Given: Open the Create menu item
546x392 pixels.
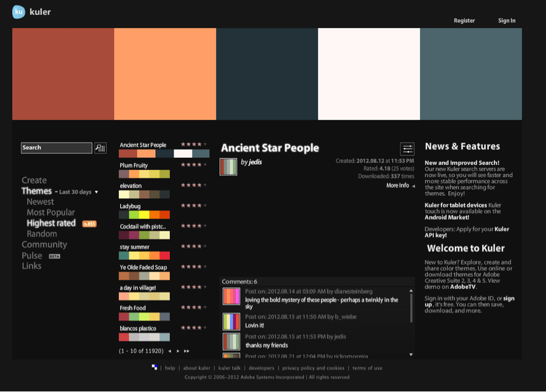Looking at the screenshot, I should [34, 180].
